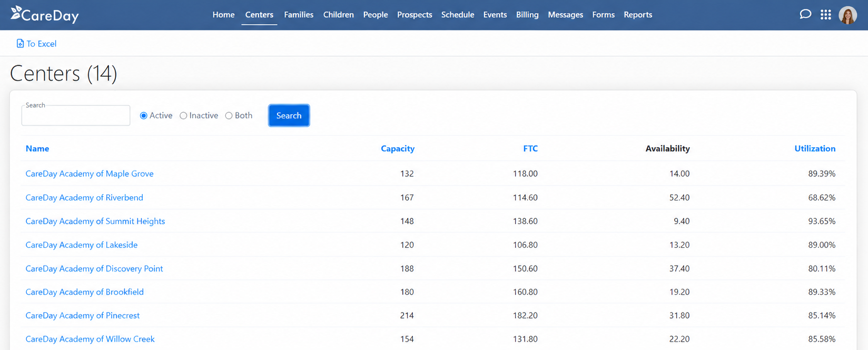Screen dimensions: 868x350
Task: Select the Both radio button
Action: [229, 116]
